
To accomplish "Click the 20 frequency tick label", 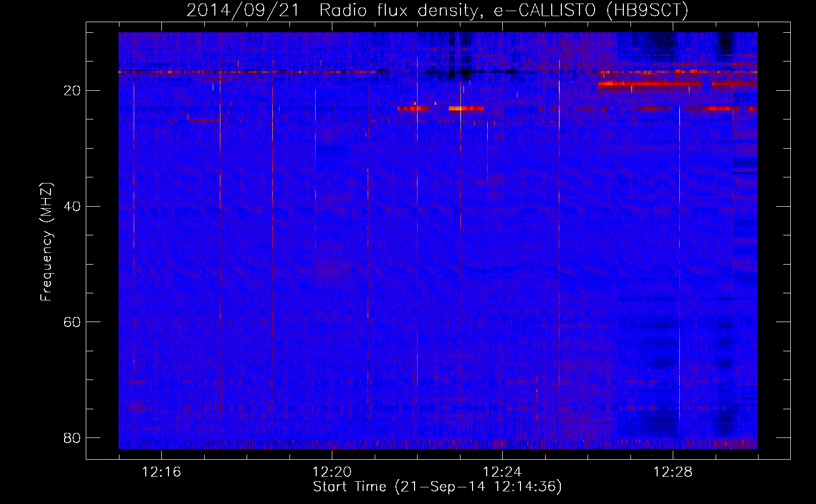I will [x=73, y=91].
